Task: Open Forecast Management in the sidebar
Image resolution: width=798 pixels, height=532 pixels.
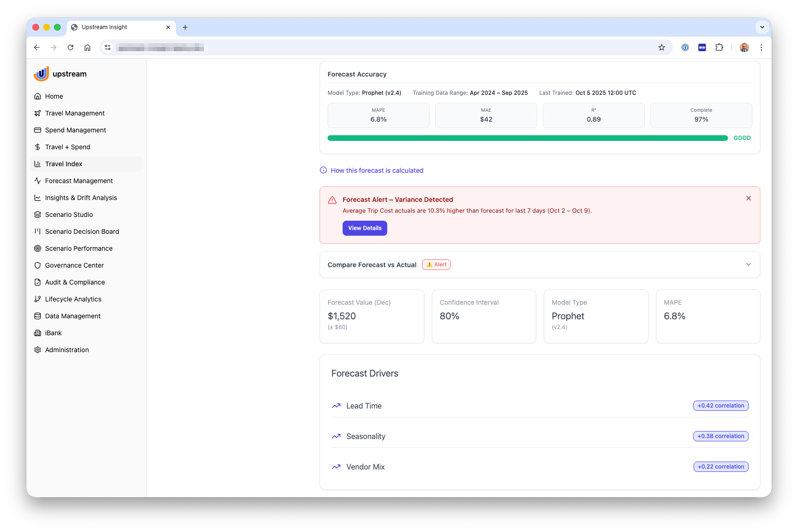Action: [x=79, y=181]
